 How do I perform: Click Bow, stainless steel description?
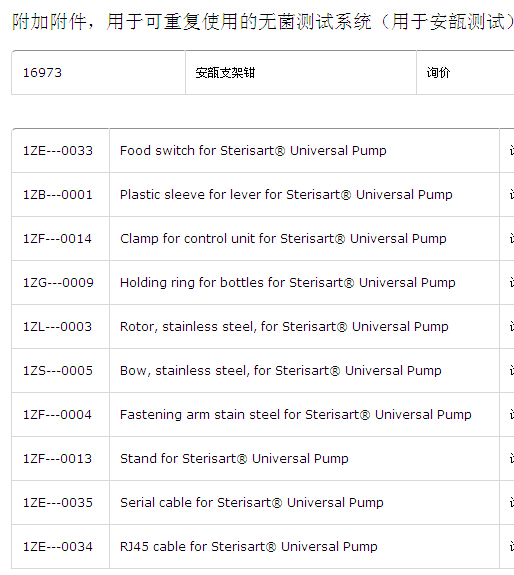point(280,371)
